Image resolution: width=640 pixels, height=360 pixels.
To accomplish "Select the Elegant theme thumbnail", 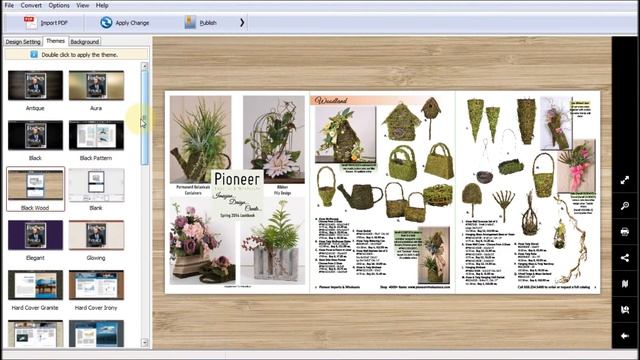I will click(36, 235).
